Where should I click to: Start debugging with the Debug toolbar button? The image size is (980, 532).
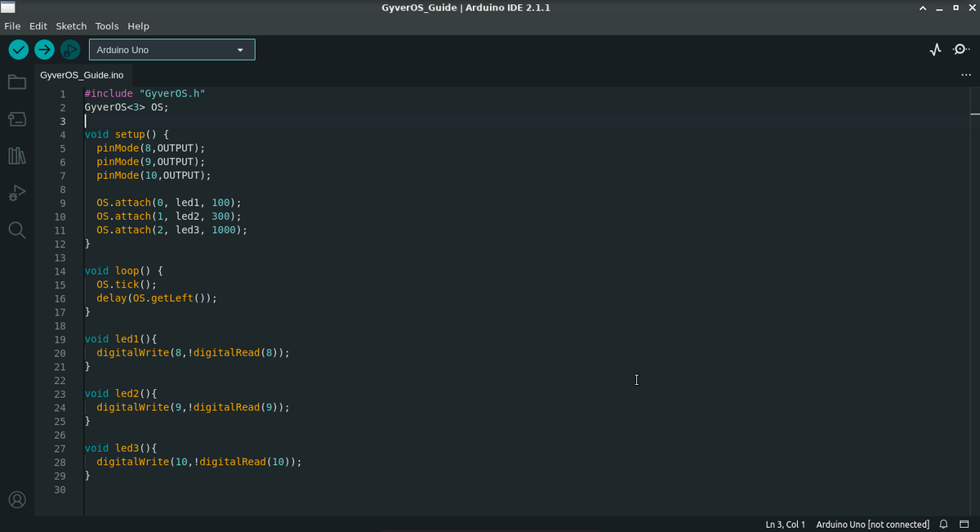pyautogui.click(x=70, y=50)
